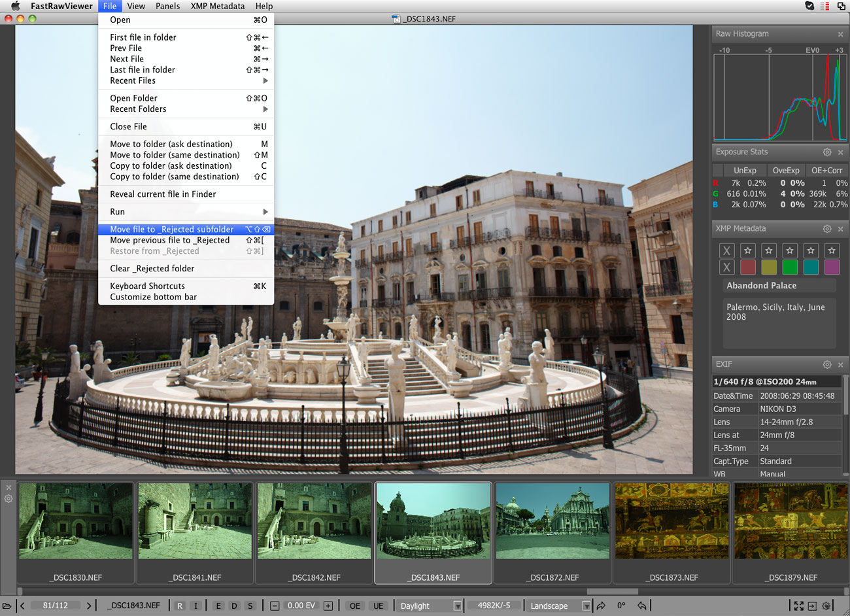Toggle OE overexposure indication
Image resolution: width=850 pixels, height=616 pixels.
354,606
